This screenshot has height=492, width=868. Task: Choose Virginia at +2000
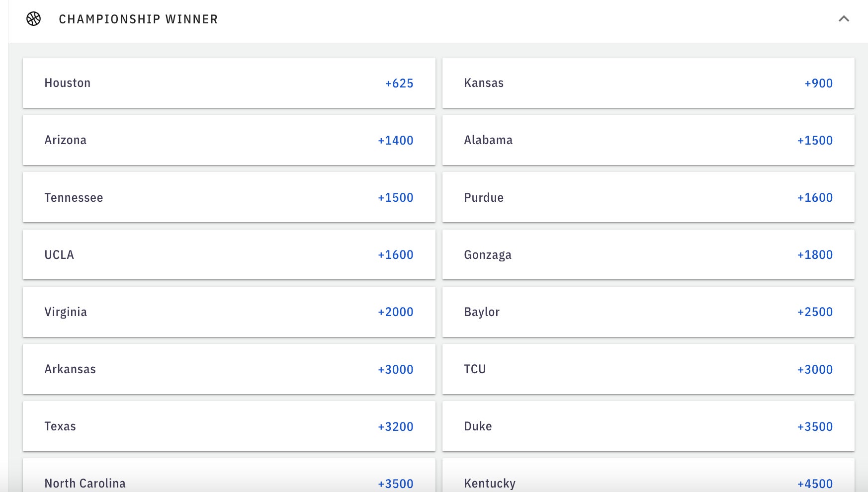pos(229,312)
